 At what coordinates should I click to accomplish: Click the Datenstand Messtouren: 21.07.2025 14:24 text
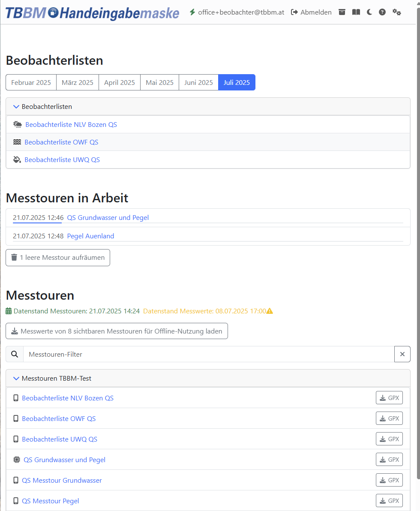[77, 311]
